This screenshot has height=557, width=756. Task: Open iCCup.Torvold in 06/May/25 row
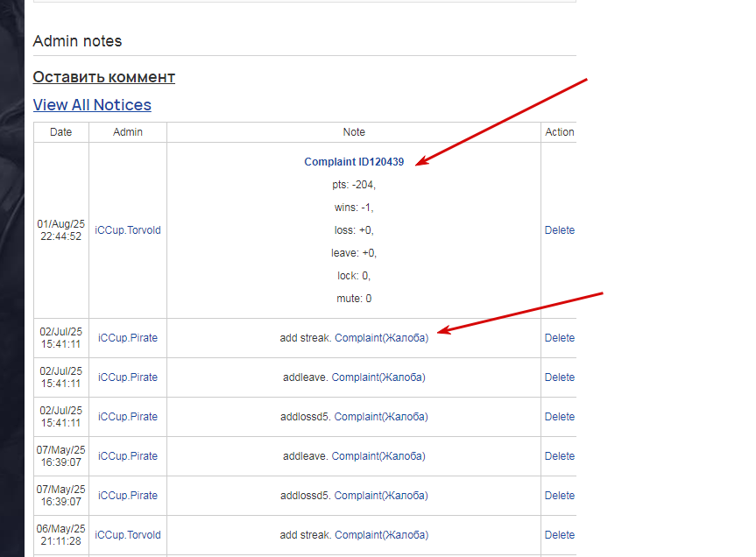(x=128, y=535)
